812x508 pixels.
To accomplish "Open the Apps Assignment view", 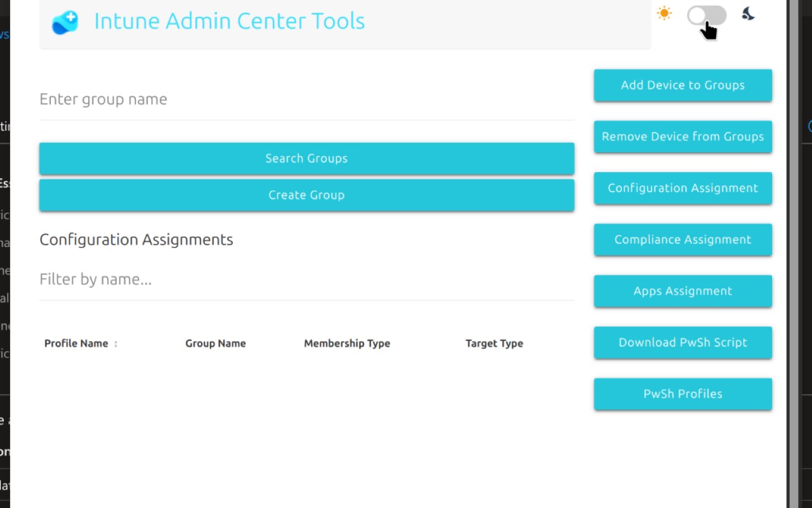I will tap(683, 291).
